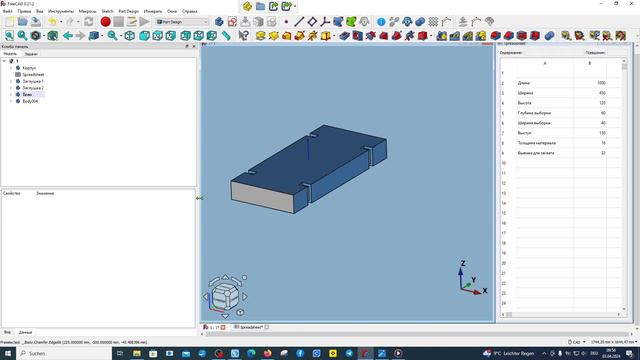Create a datum point
The height and width of the screenshot is (360, 640).
pos(286,22)
